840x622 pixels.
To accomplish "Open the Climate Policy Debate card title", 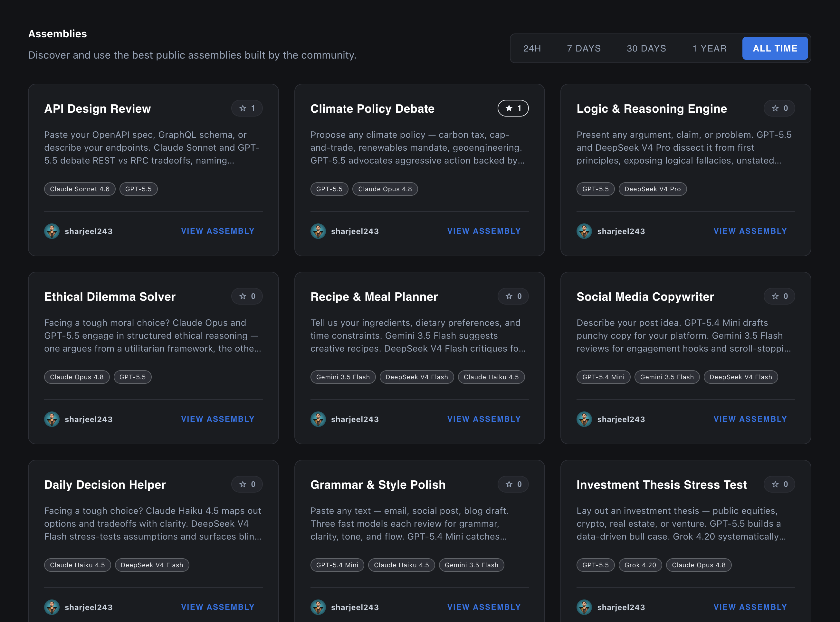I will (x=372, y=108).
